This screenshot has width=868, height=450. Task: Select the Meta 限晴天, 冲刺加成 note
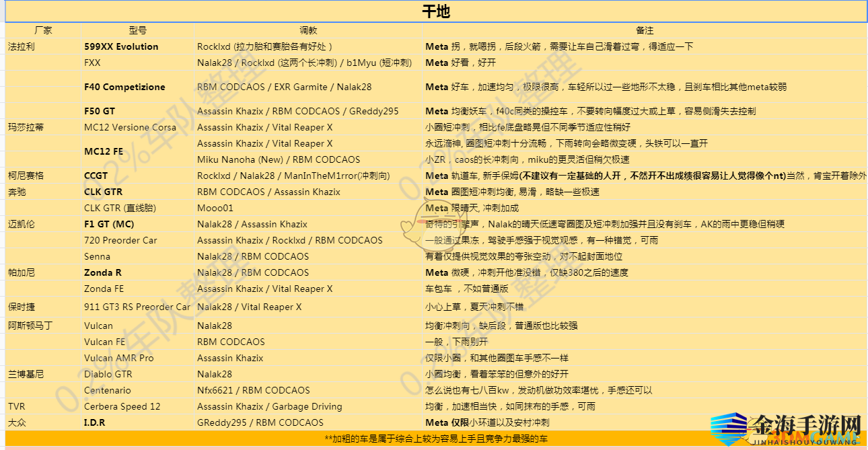(645, 208)
